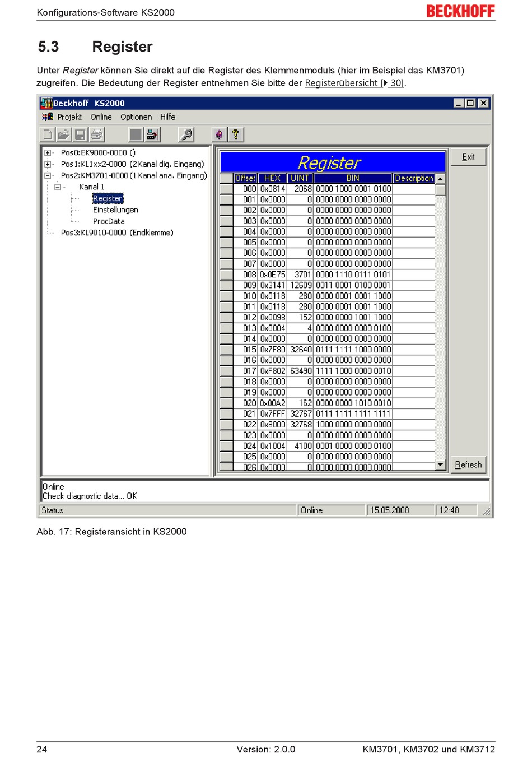Collapse the Kanal 1 tree node
Screen dimensions: 532x767
point(58,187)
